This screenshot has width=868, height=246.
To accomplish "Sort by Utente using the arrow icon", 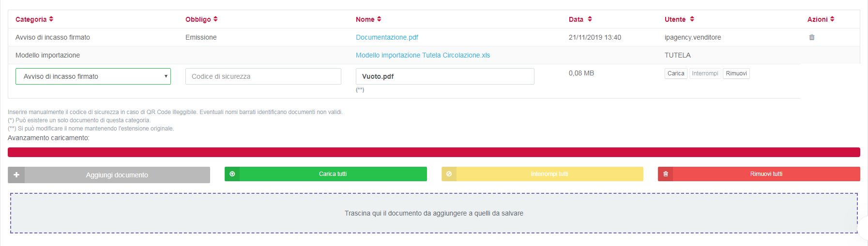I will (692, 19).
